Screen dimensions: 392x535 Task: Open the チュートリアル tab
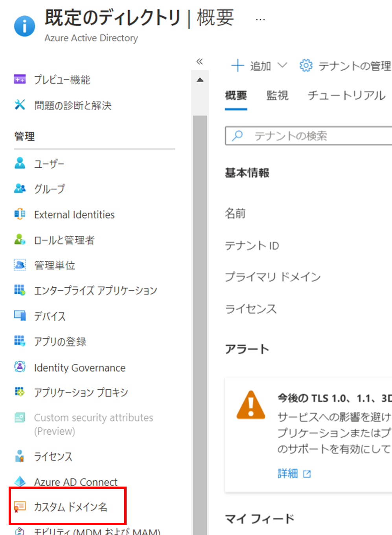[x=346, y=96]
